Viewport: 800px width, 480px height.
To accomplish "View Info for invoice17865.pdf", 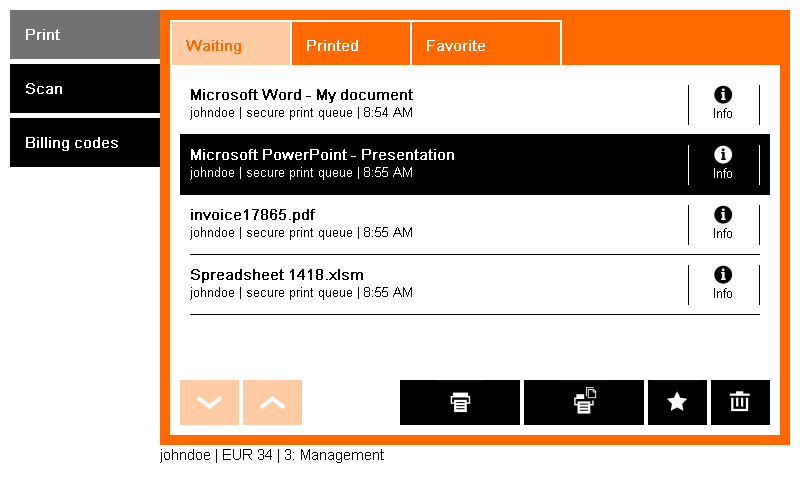I will (723, 224).
